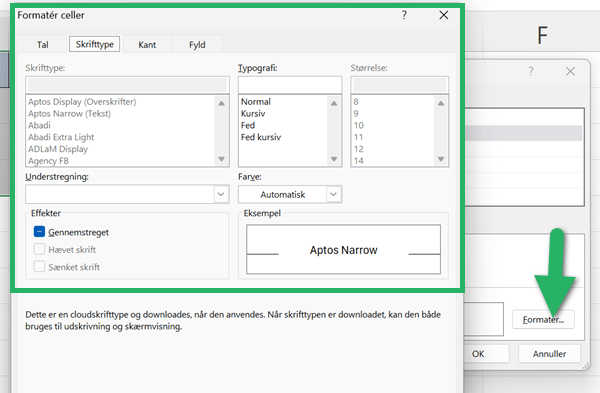Select the Skrifttype tab
600x393 pixels.
tap(95, 44)
